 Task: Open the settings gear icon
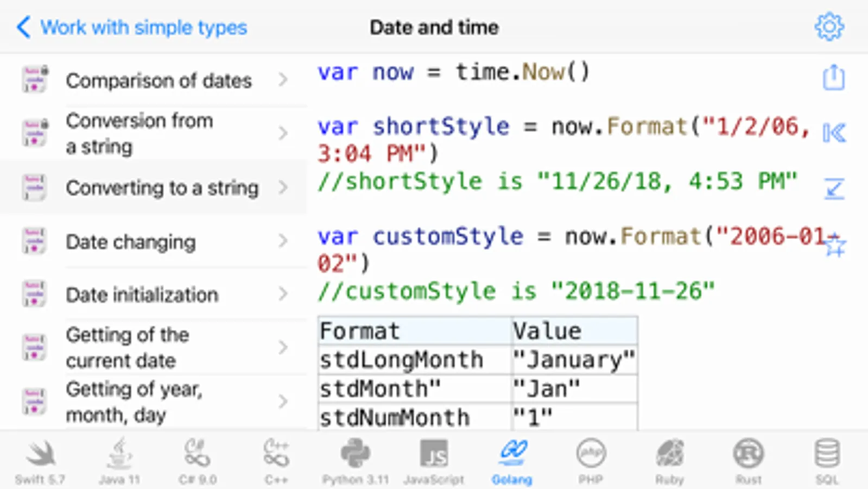(829, 27)
